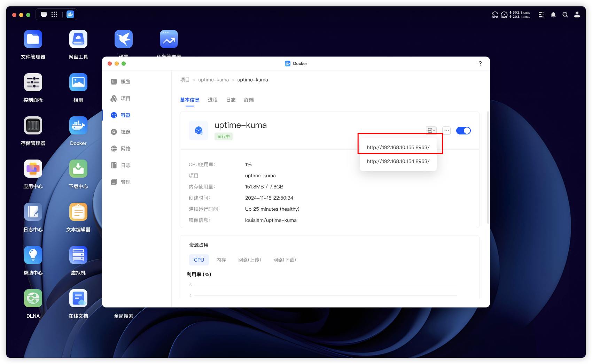Screen dimensions: 592x364
Task: Click the search magnifier in top bar
Action: coord(565,15)
